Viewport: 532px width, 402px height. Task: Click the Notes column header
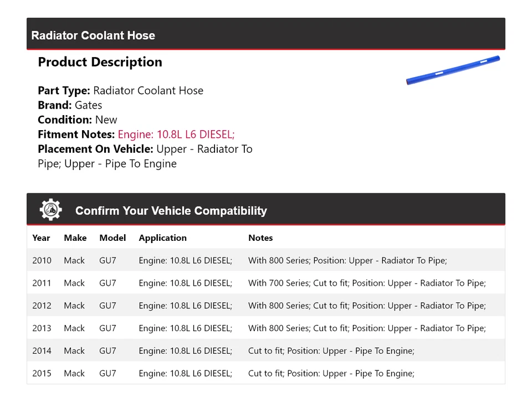(x=260, y=238)
